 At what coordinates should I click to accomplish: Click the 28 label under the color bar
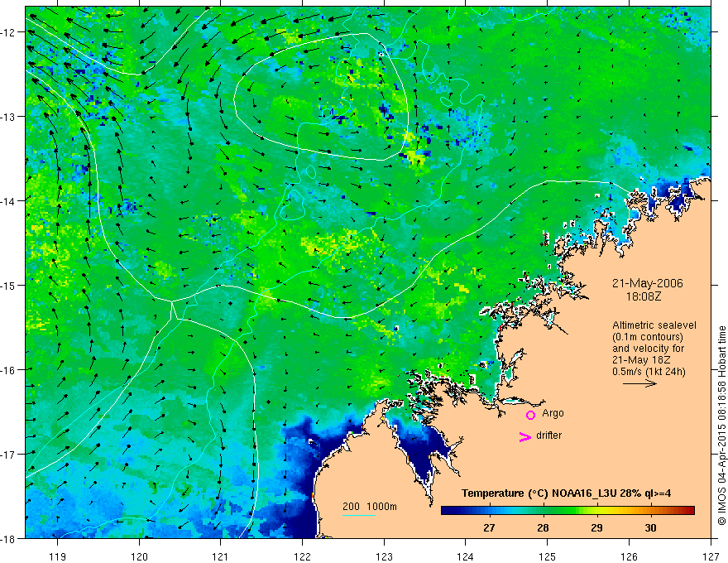point(543,527)
